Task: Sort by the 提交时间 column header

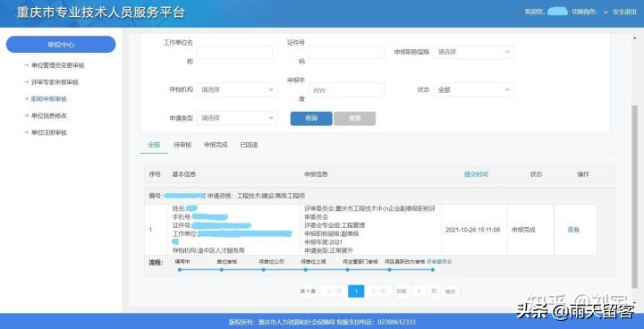Action: pyautogui.click(x=476, y=174)
